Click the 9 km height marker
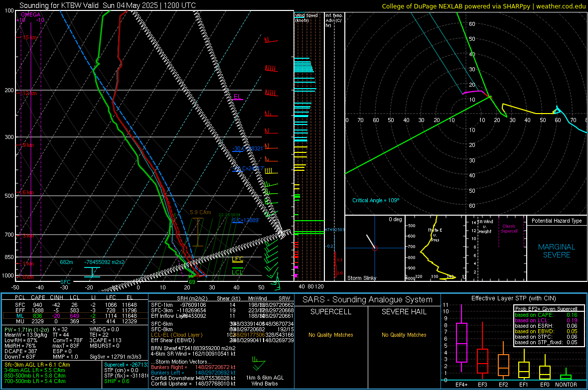 pyautogui.click(x=28, y=145)
